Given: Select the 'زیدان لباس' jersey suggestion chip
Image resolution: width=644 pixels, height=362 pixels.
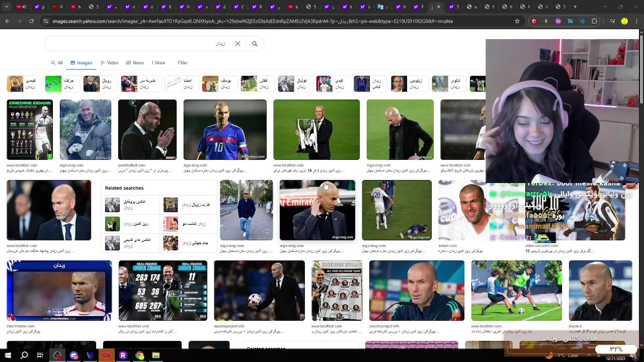Looking at the screenshot, I should (370, 84).
